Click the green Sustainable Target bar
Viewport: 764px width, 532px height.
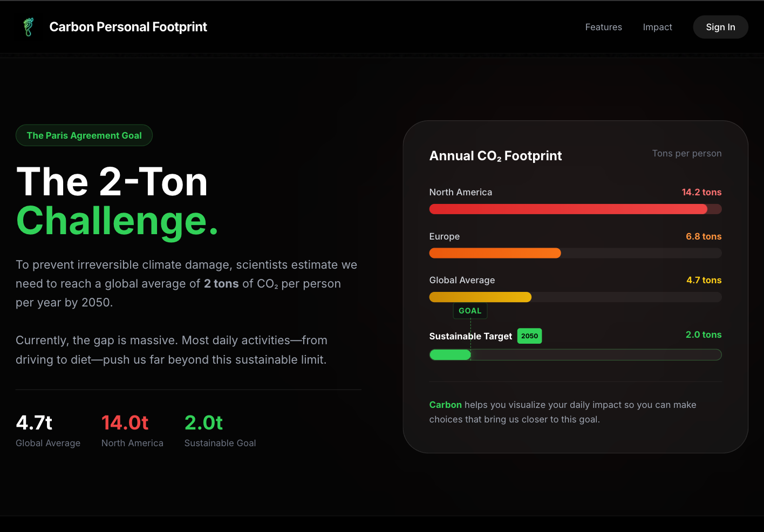pos(450,355)
